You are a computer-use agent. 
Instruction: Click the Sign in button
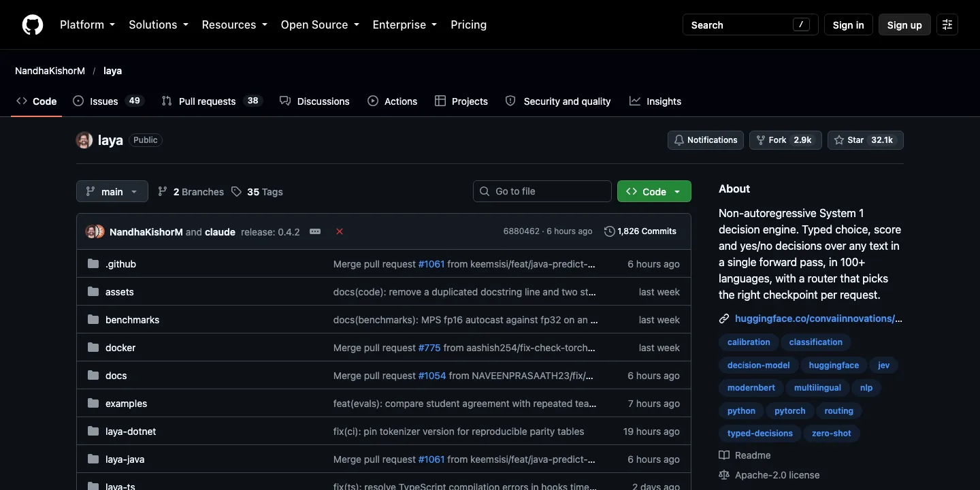click(x=848, y=24)
